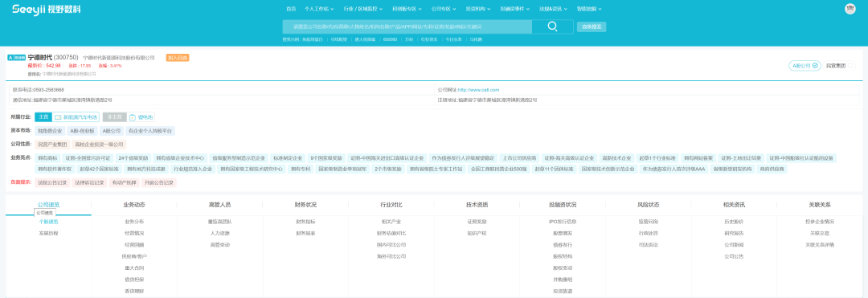This screenshot has width=868, height=298.
Task: Go to 首页 in top navigation
Action: click(291, 10)
